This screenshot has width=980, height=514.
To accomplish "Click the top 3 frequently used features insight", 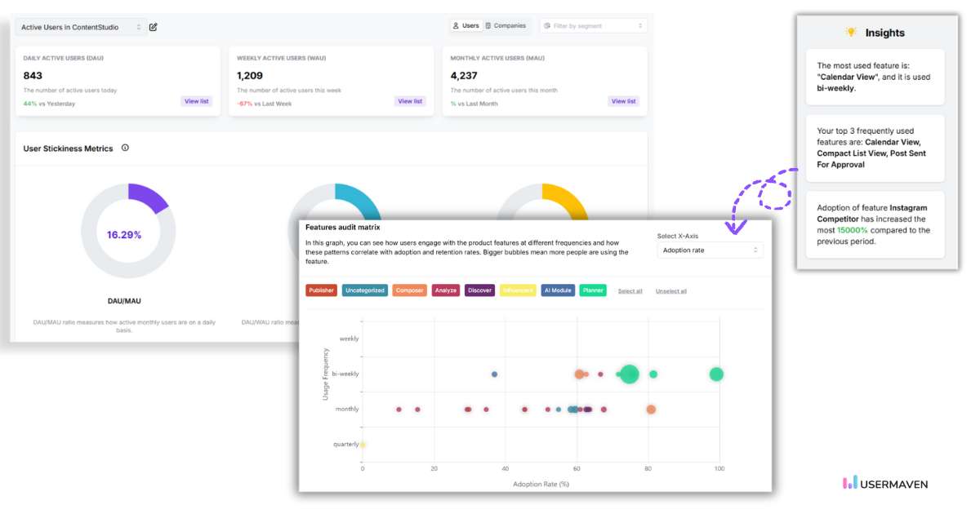I will tap(875, 148).
